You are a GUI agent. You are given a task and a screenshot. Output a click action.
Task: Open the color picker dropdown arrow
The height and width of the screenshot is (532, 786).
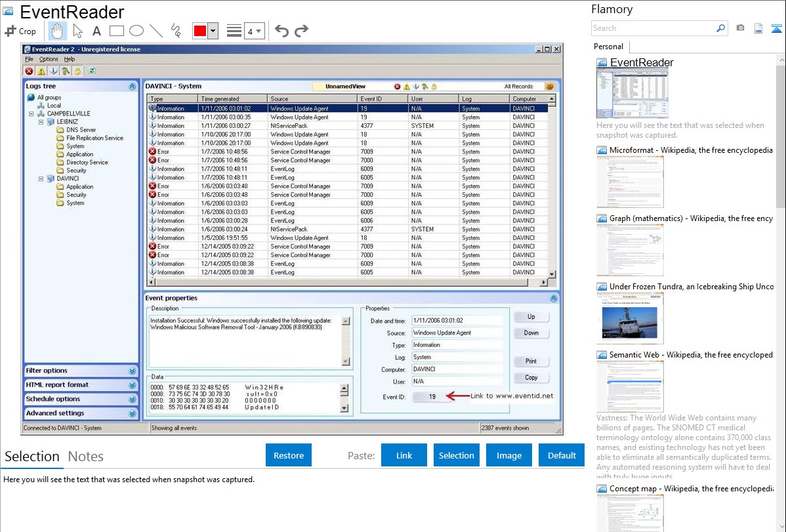213,31
